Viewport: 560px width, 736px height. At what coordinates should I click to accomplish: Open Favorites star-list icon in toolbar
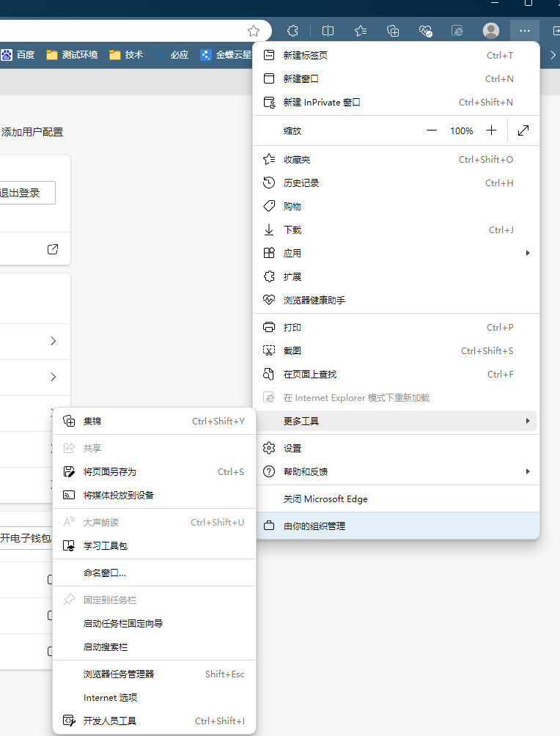(x=361, y=31)
